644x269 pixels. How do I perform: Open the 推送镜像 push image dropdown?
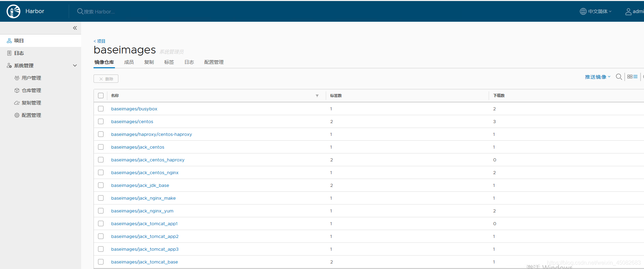tap(597, 77)
